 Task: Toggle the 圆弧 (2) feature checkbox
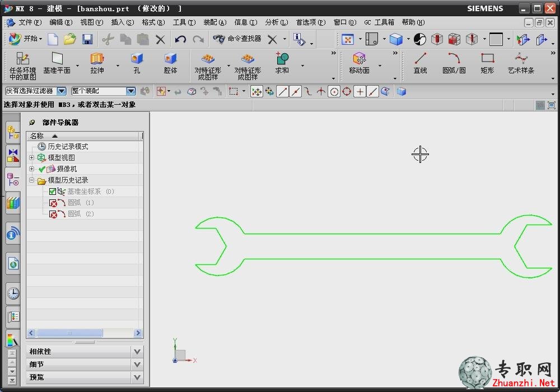tap(53, 214)
